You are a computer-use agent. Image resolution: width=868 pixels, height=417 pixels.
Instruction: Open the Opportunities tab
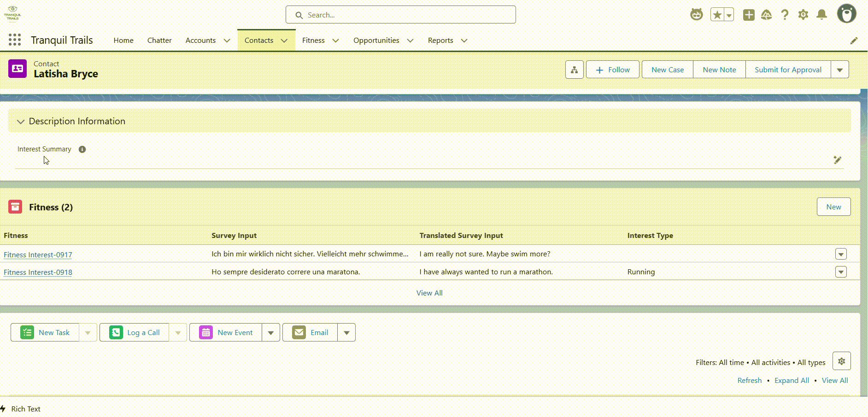point(376,41)
